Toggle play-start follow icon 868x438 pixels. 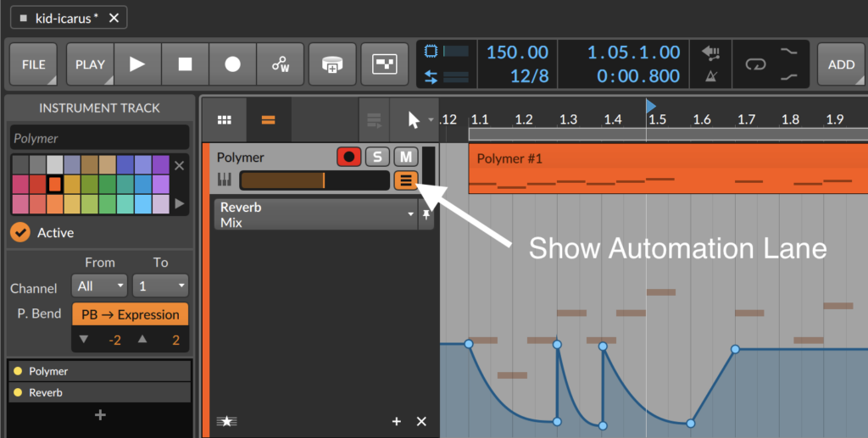710,53
